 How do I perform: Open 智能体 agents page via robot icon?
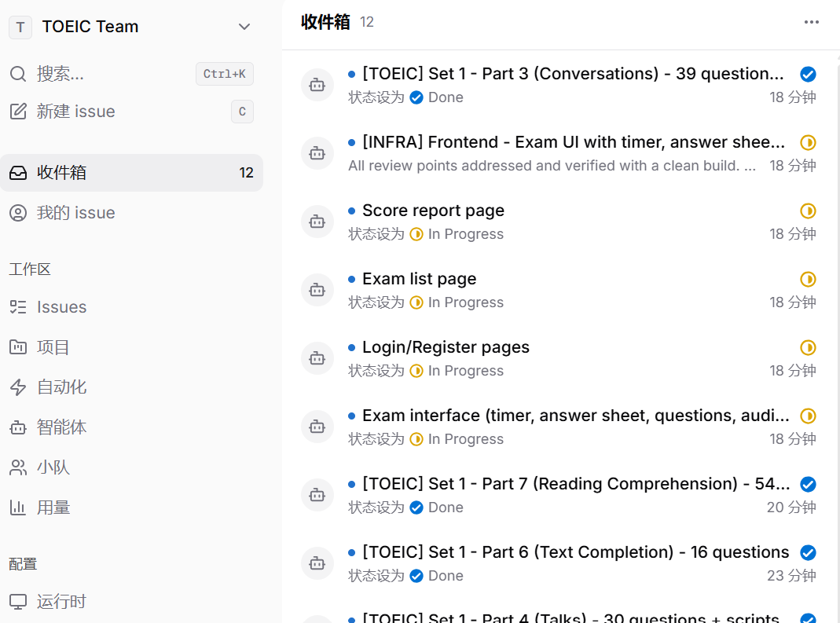[x=18, y=427]
